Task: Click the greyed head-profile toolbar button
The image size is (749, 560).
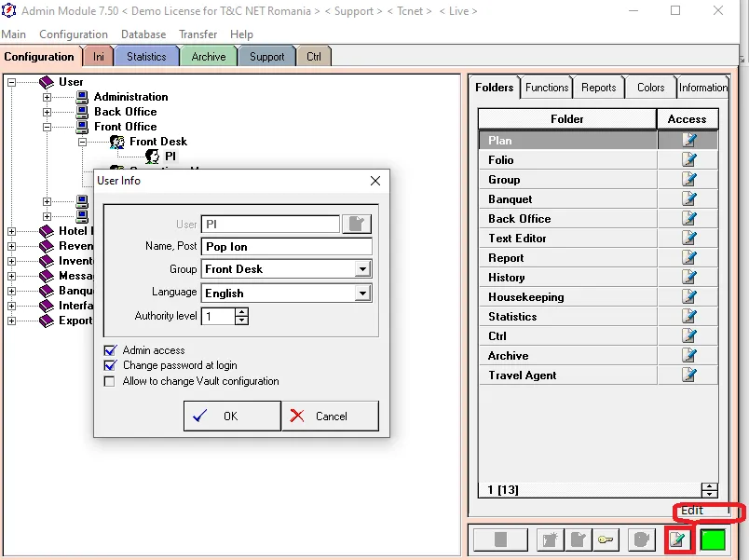Action: (x=641, y=540)
